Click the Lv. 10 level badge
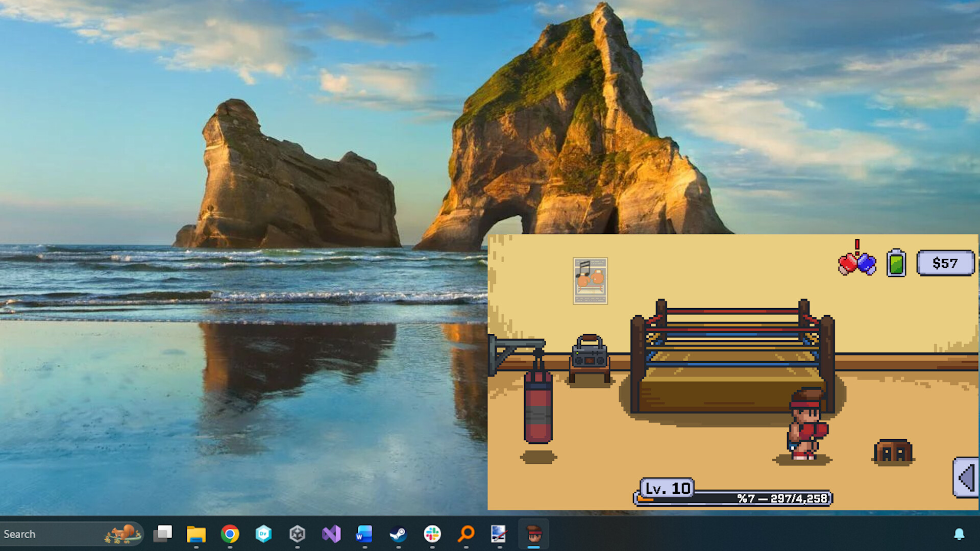Screen dimensions: 980x551 pyautogui.click(x=666, y=488)
